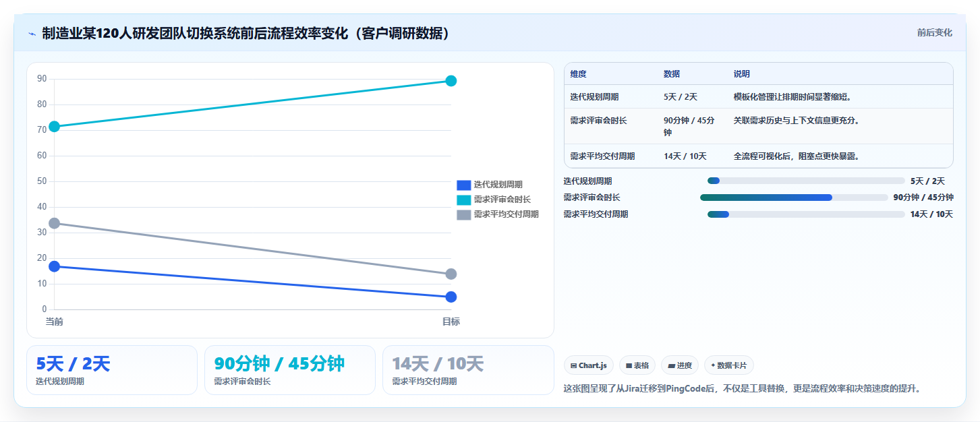Click the 需求平均交付周期 legend label
This screenshot has width=980, height=422.
pyautogui.click(x=506, y=214)
